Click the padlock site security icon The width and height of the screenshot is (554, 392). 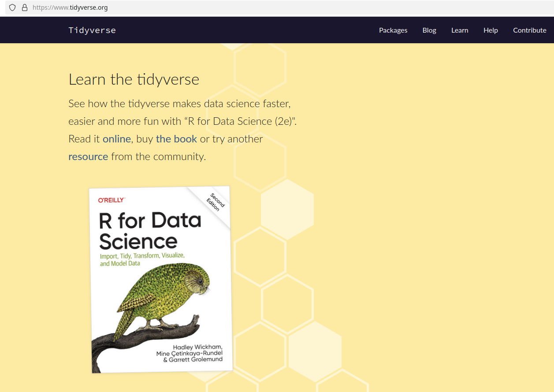tap(24, 7)
